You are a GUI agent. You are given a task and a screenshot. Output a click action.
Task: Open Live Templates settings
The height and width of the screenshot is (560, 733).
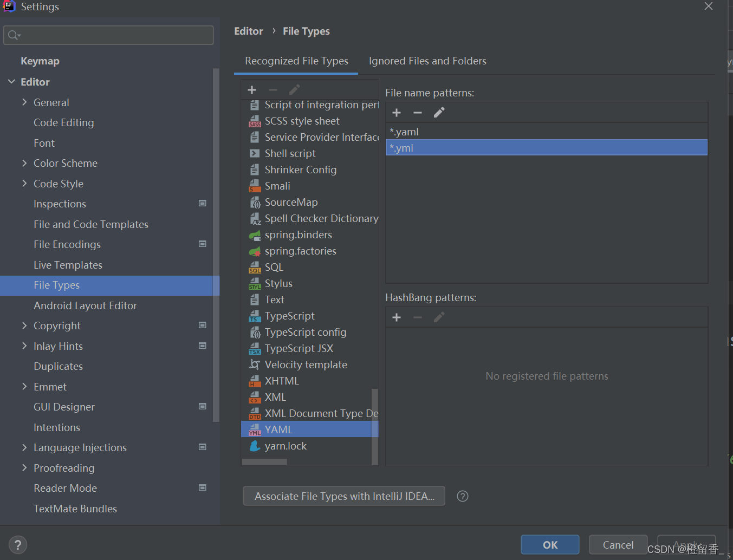pos(68,265)
